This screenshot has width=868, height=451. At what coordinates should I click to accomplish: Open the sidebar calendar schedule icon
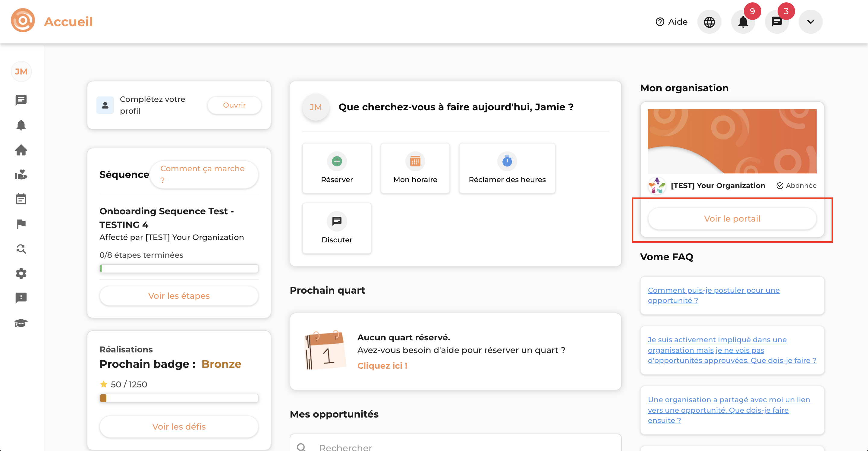[21, 199]
